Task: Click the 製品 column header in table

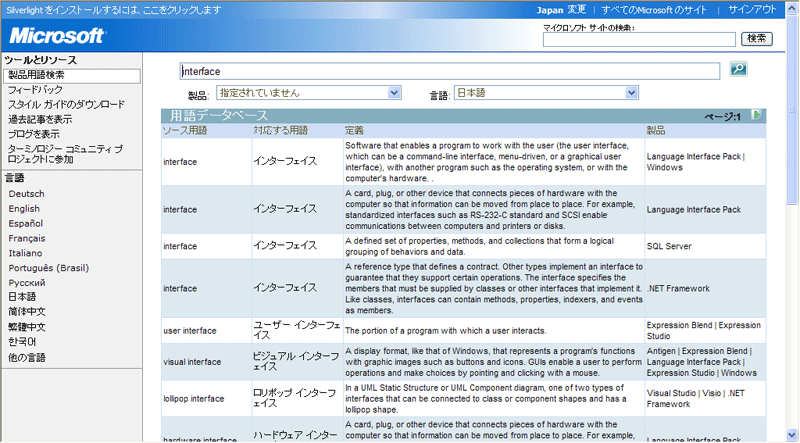Action: 656,131
